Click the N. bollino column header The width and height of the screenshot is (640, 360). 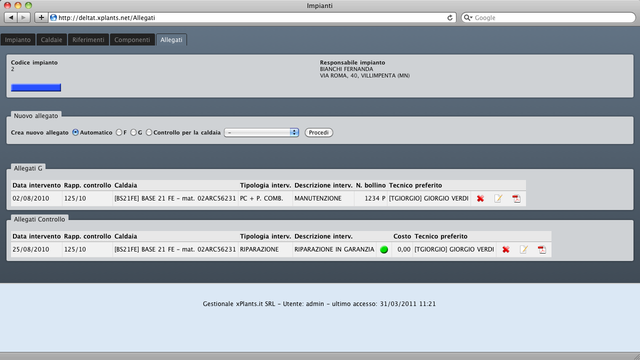tap(371, 185)
